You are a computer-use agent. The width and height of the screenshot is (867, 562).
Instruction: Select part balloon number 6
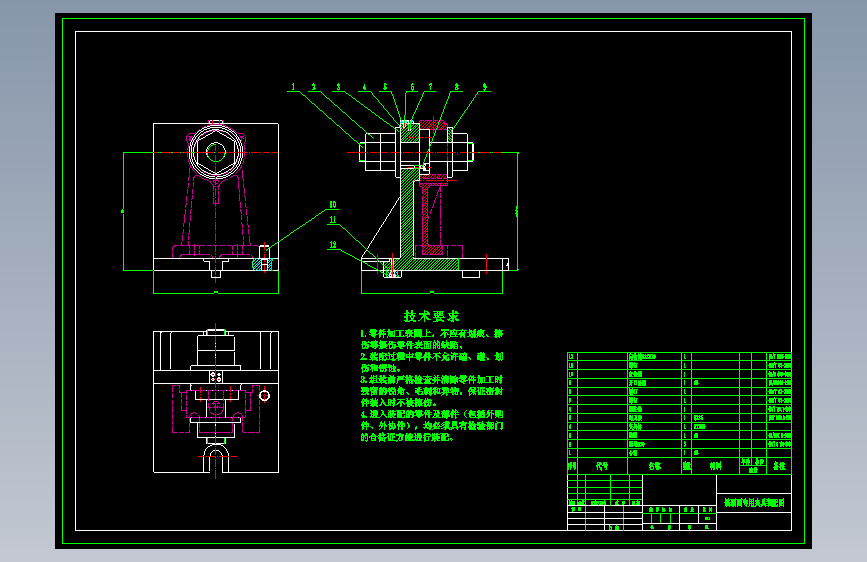click(x=412, y=87)
